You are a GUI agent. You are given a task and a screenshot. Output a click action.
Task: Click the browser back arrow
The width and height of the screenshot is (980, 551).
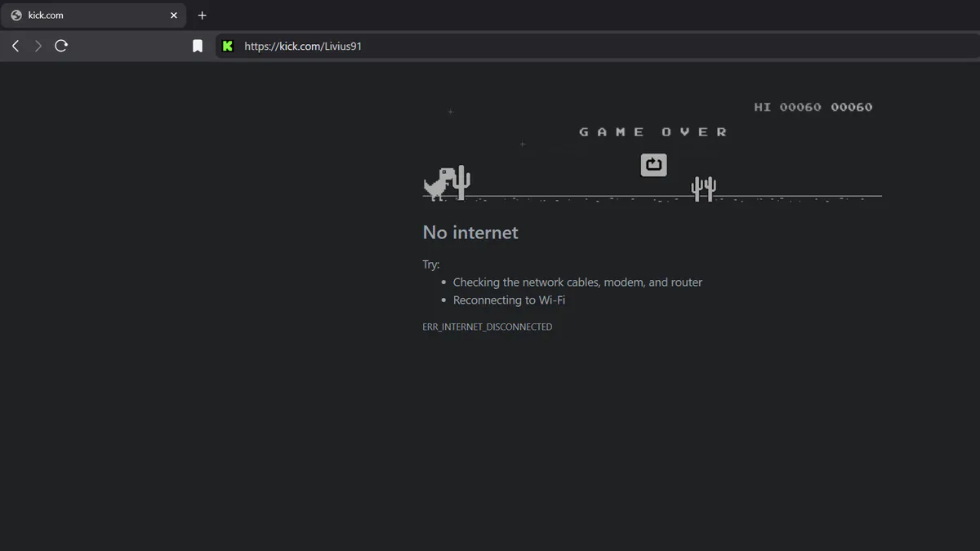click(x=16, y=46)
